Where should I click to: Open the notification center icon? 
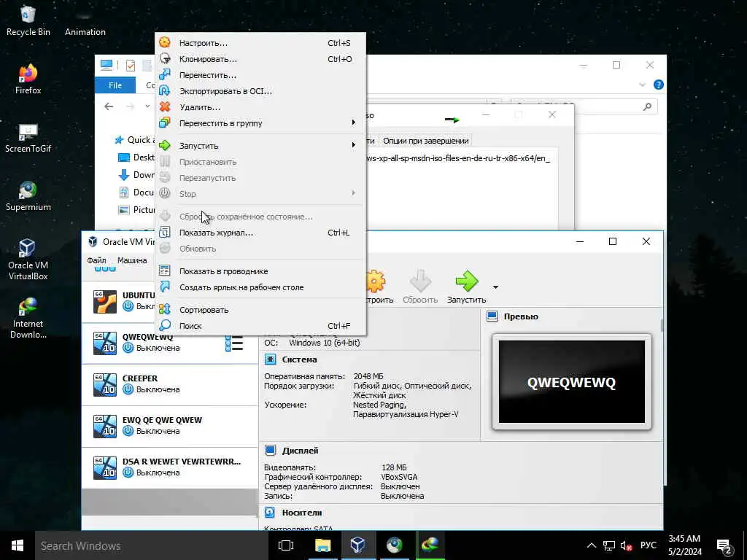click(724, 545)
